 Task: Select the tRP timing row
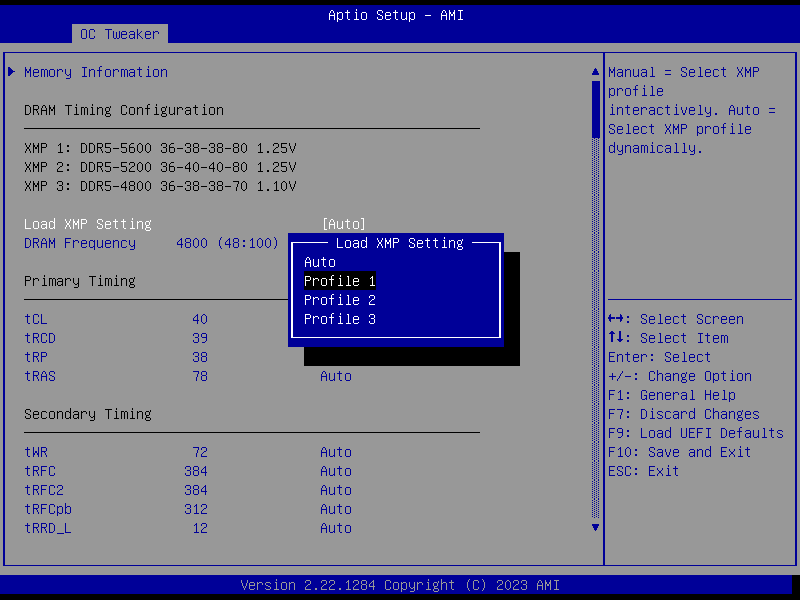pyautogui.click(x=116, y=357)
